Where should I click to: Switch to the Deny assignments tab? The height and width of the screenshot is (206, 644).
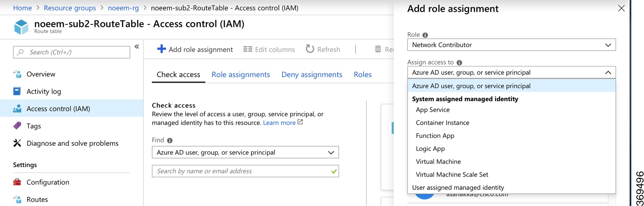point(312,74)
